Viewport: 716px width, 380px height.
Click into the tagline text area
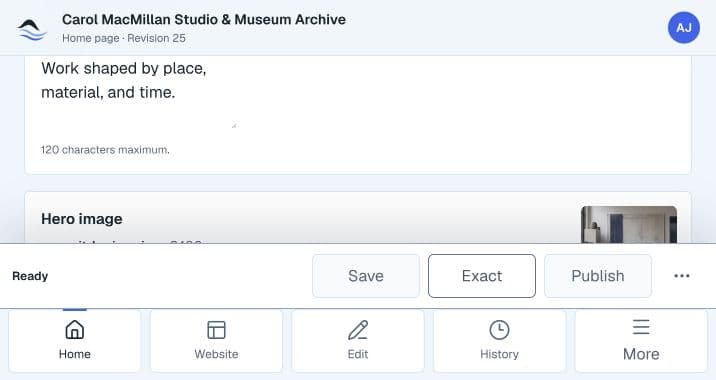click(x=139, y=91)
